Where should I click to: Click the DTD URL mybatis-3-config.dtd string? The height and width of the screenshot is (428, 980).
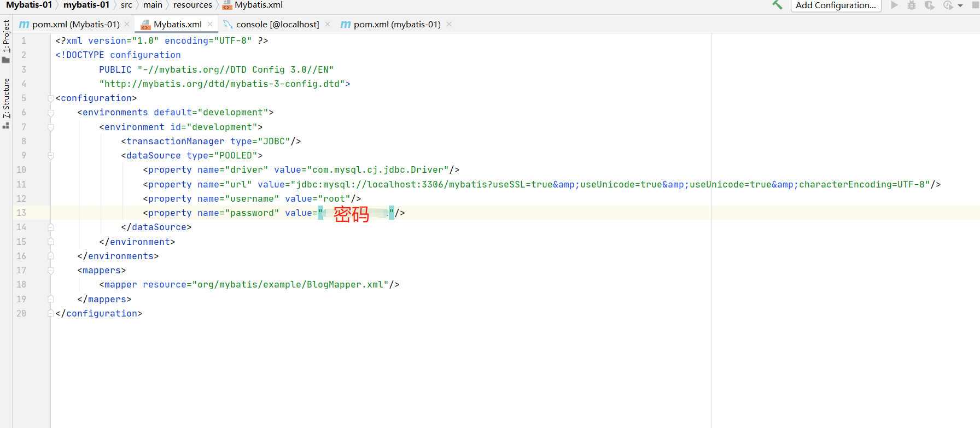pyautogui.click(x=222, y=84)
